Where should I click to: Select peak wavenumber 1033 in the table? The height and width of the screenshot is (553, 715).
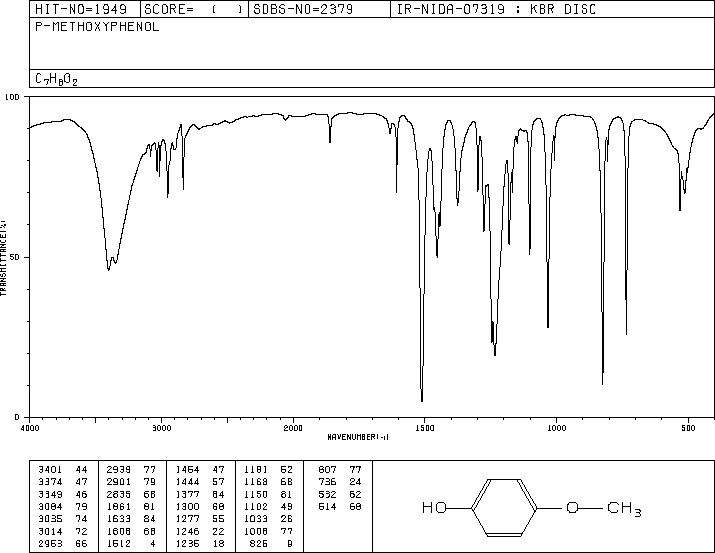click(256, 519)
